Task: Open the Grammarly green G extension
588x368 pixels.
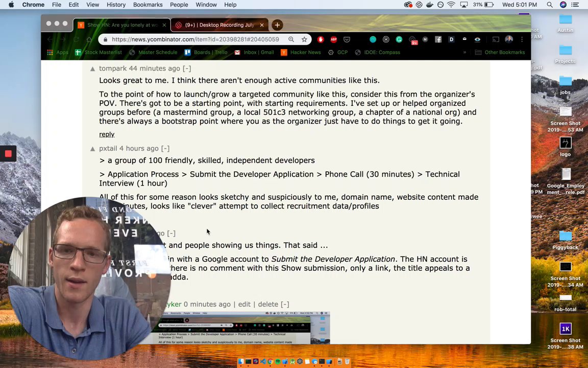Action: click(x=399, y=39)
